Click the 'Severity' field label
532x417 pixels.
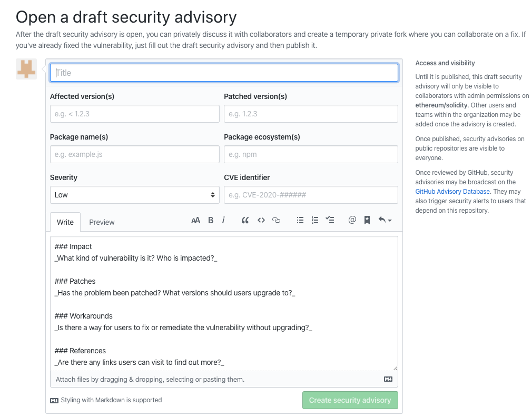click(64, 177)
